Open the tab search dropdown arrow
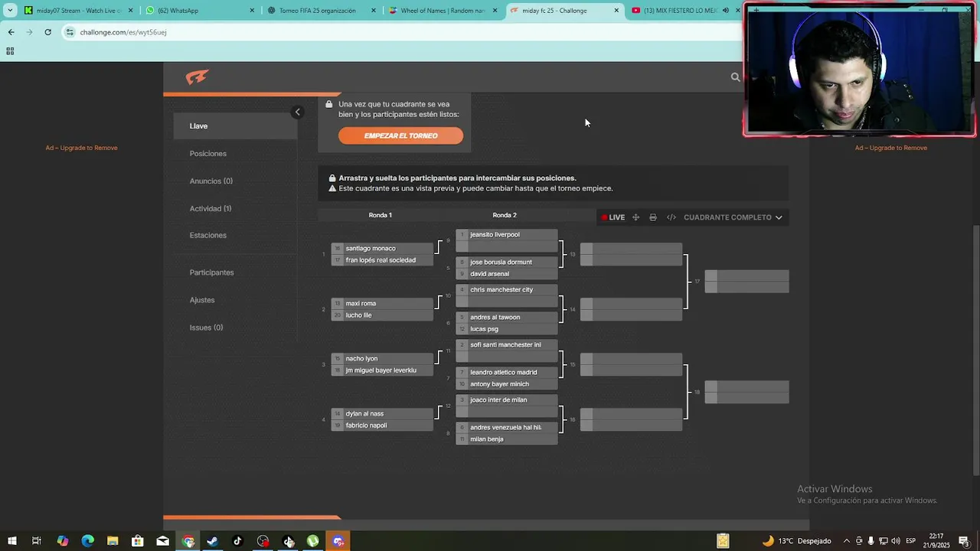 10,11
